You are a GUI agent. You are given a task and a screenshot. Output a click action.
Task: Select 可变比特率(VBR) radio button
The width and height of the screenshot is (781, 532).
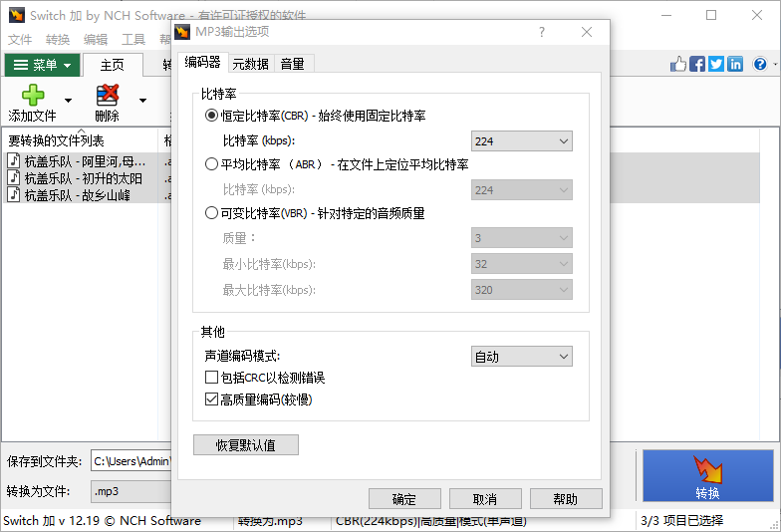point(211,213)
